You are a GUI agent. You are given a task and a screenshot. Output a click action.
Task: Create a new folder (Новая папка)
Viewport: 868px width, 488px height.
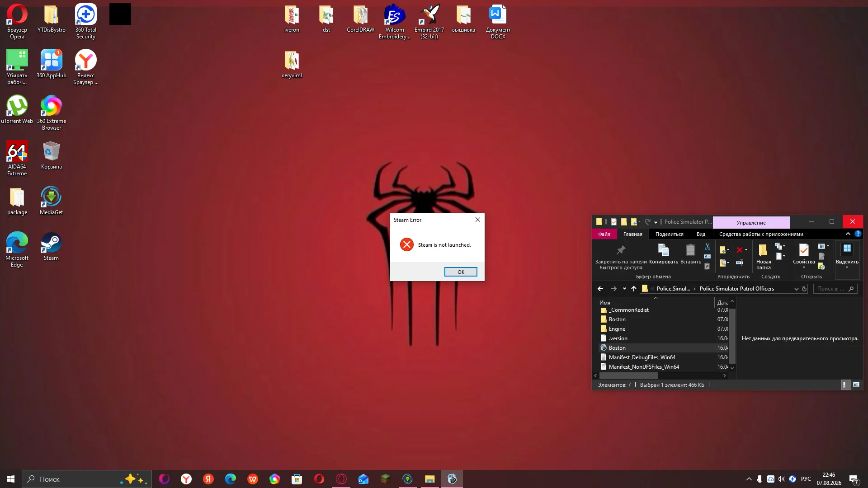[764, 257]
